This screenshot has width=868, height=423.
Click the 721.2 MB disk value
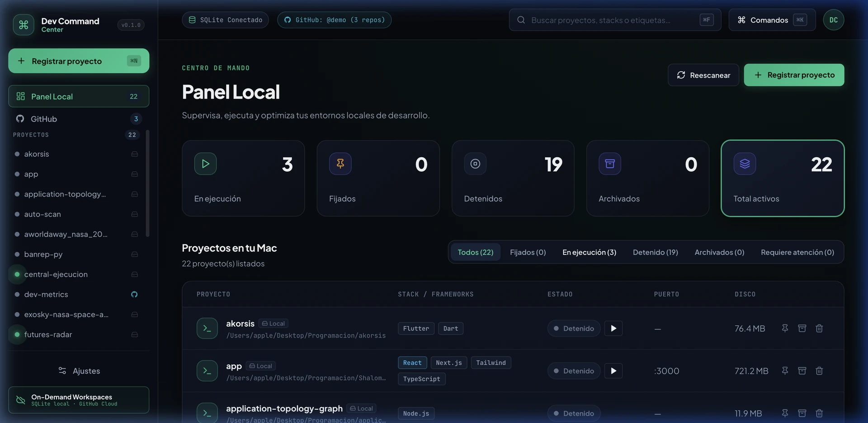point(751,371)
